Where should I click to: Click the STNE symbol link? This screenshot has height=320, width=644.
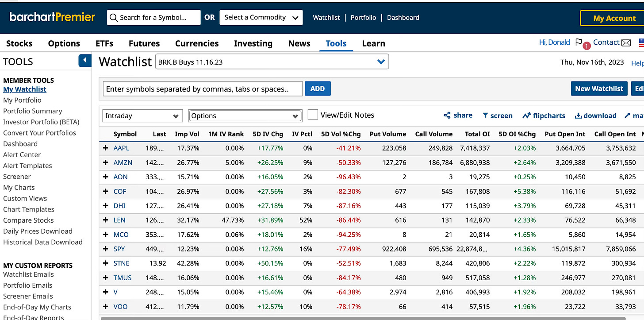[x=121, y=263]
